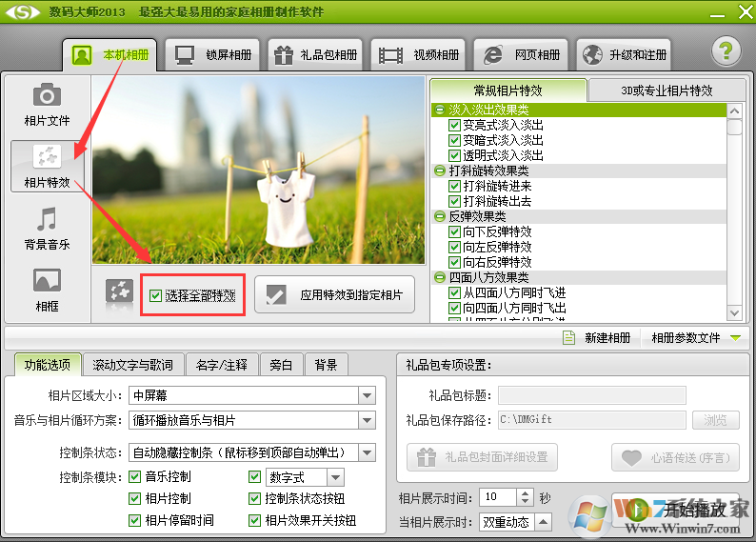Open the 相框 frame icon
The image size is (756, 542).
pos(47,280)
